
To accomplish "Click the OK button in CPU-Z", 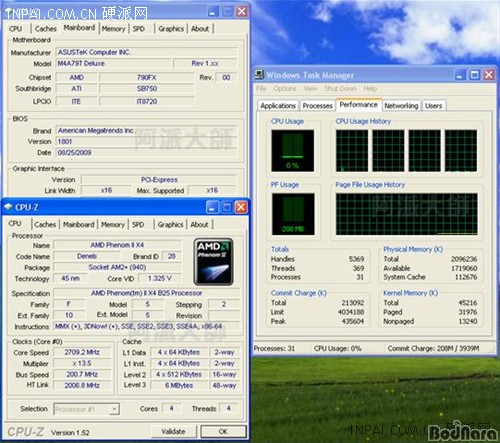I will tap(223, 431).
